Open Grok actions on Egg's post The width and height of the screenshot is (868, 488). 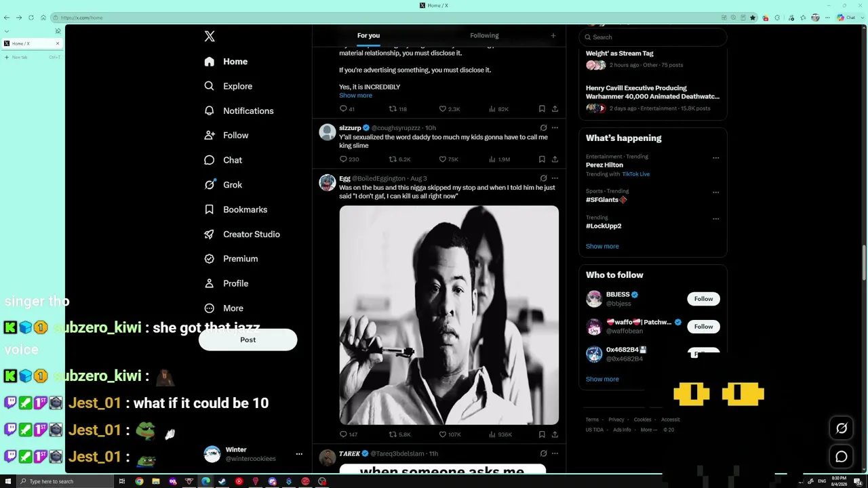coord(543,178)
